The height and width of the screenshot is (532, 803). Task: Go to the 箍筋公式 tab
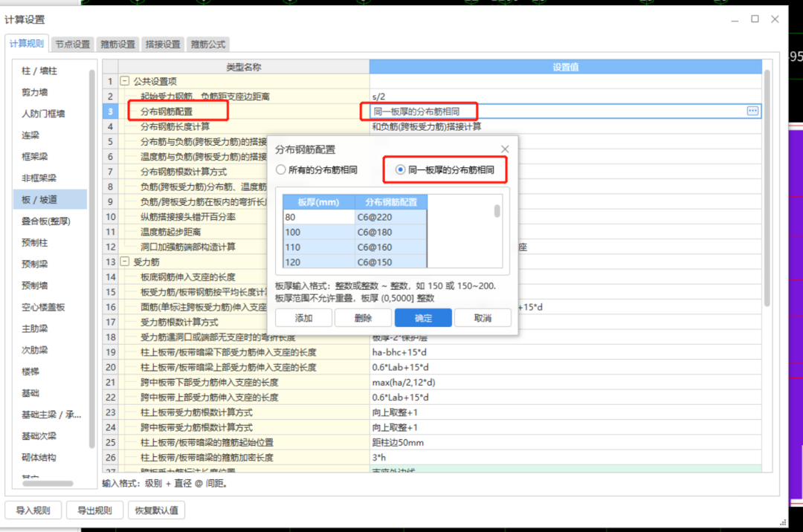click(208, 44)
